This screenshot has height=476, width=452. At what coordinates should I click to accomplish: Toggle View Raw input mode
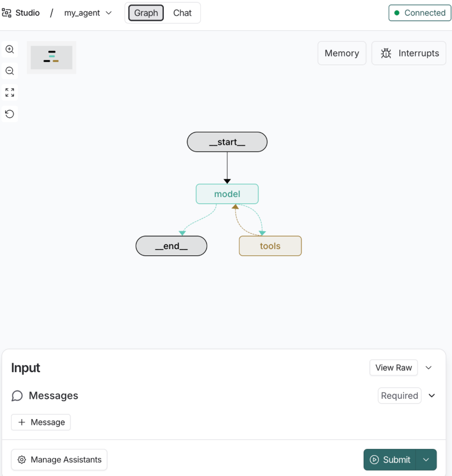tap(393, 368)
